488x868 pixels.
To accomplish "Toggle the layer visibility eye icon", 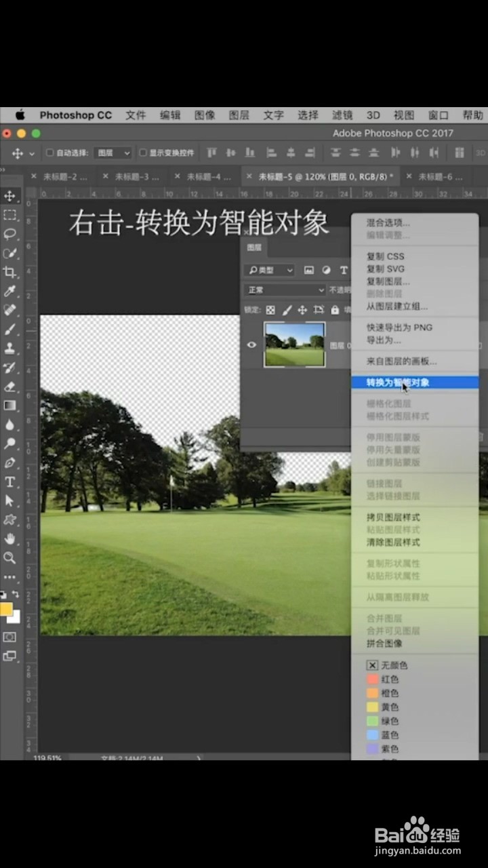I will [251, 344].
